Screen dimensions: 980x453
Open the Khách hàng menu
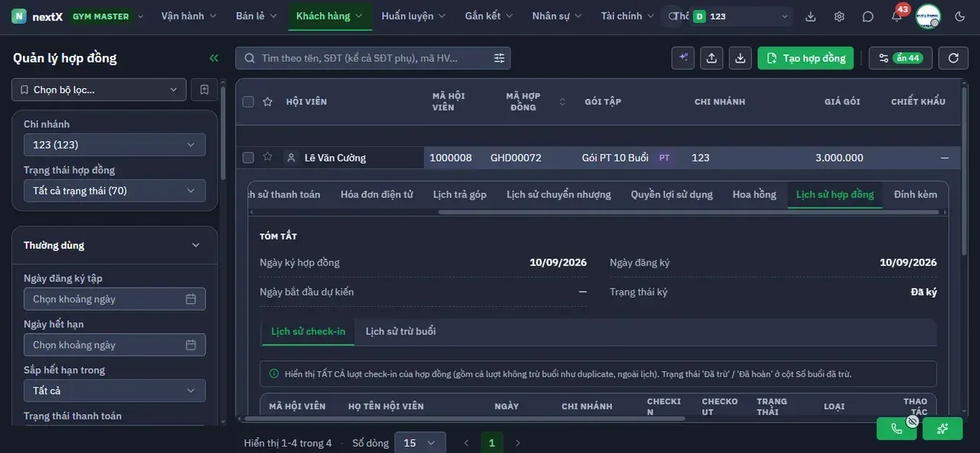pyautogui.click(x=329, y=16)
